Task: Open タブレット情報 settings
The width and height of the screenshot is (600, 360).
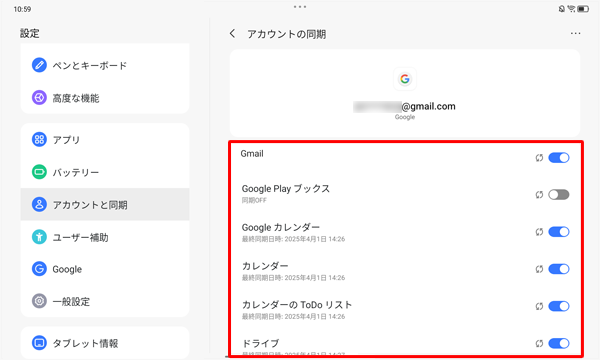Action: (105, 343)
